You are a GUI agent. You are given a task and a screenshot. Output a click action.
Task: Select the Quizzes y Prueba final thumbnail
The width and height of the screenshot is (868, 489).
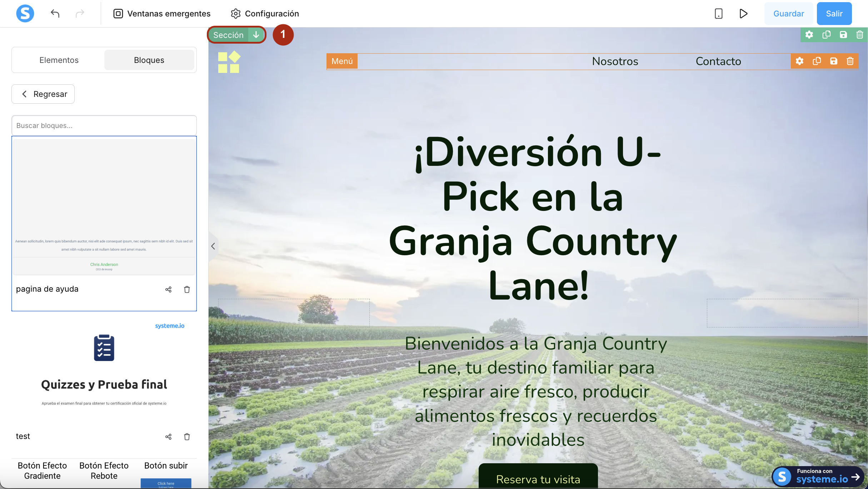pyautogui.click(x=104, y=368)
